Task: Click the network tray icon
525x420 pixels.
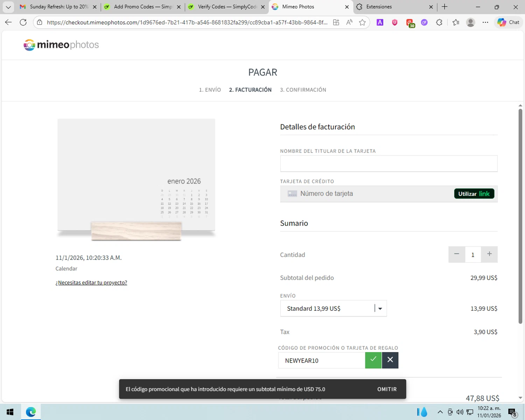Action: point(470,412)
